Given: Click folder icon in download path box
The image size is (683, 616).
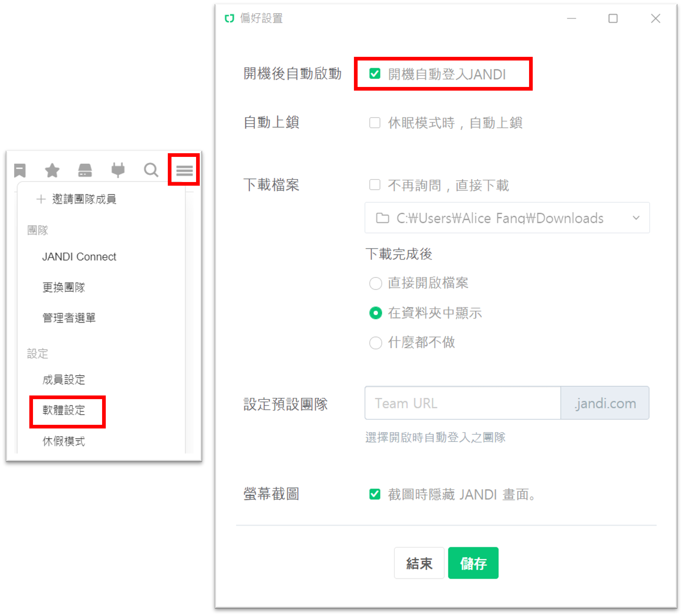Looking at the screenshot, I should 382,218.
